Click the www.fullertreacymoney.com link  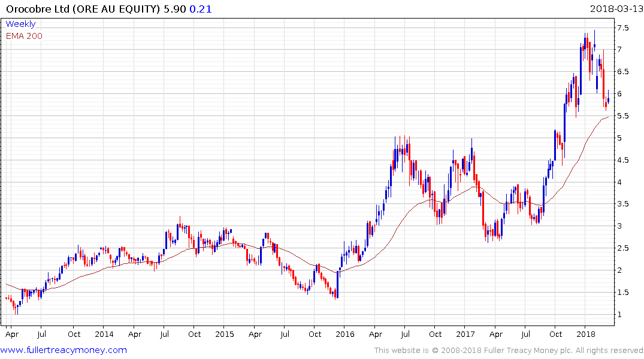[x=64, y=350]
